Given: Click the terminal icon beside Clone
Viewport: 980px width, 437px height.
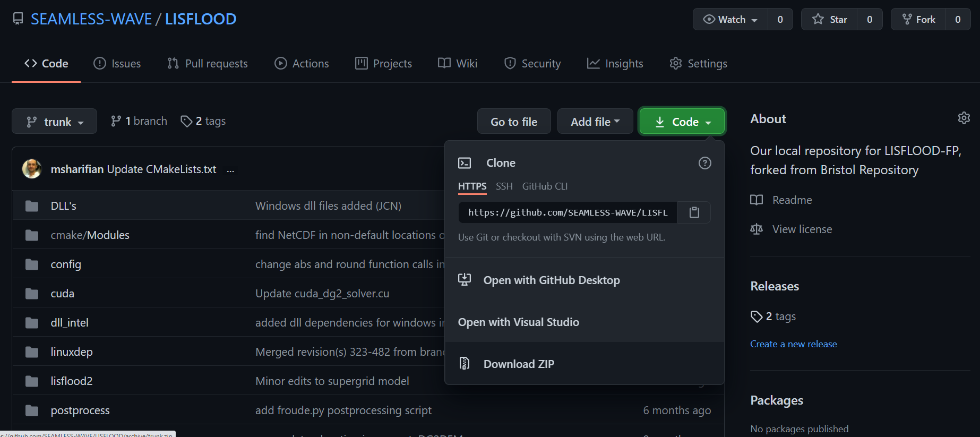Looking at the screenshot, I should (465, 163).
